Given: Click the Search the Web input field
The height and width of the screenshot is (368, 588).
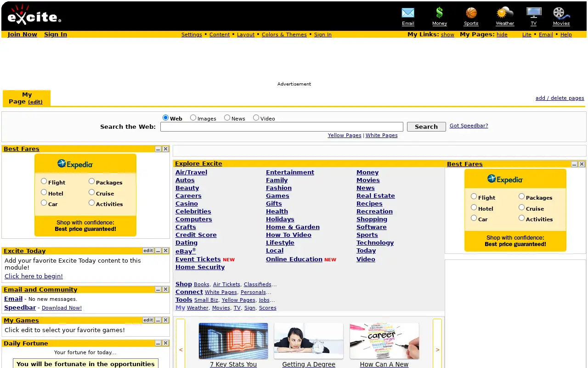Looking at the screenshot, I should coord(282,126).
